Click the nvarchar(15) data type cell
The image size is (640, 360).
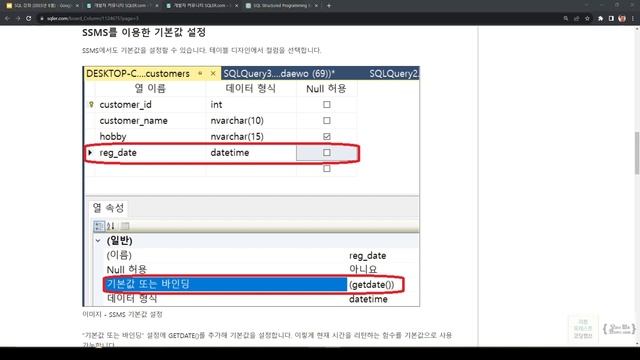[x=251, y=136]
